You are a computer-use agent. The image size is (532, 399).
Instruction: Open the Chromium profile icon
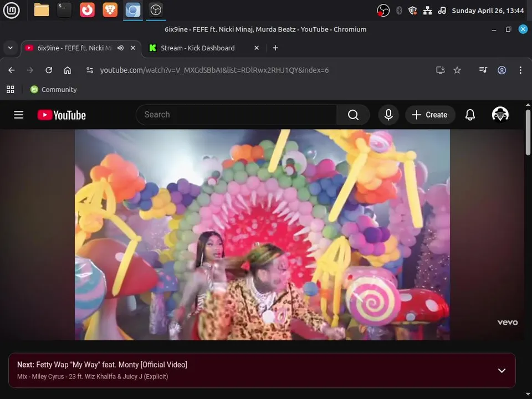click(x=502, y=70)
